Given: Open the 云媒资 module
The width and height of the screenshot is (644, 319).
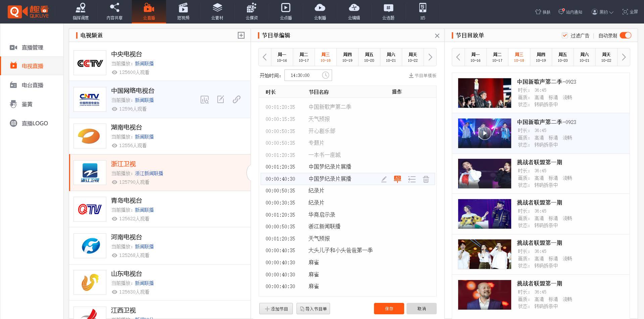Looking at the screenshot, I should (x=252, y=12).
